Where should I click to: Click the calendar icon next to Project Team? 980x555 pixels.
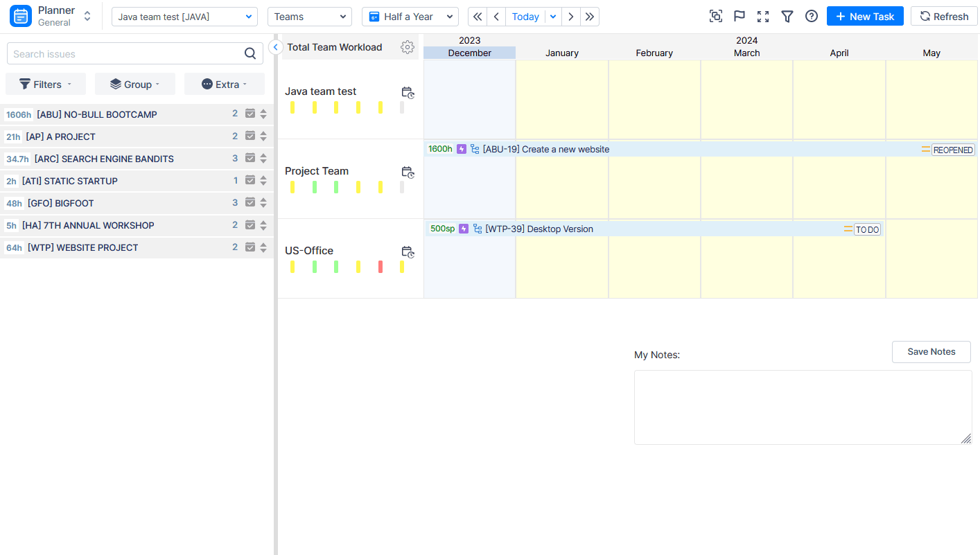(408, 173)
